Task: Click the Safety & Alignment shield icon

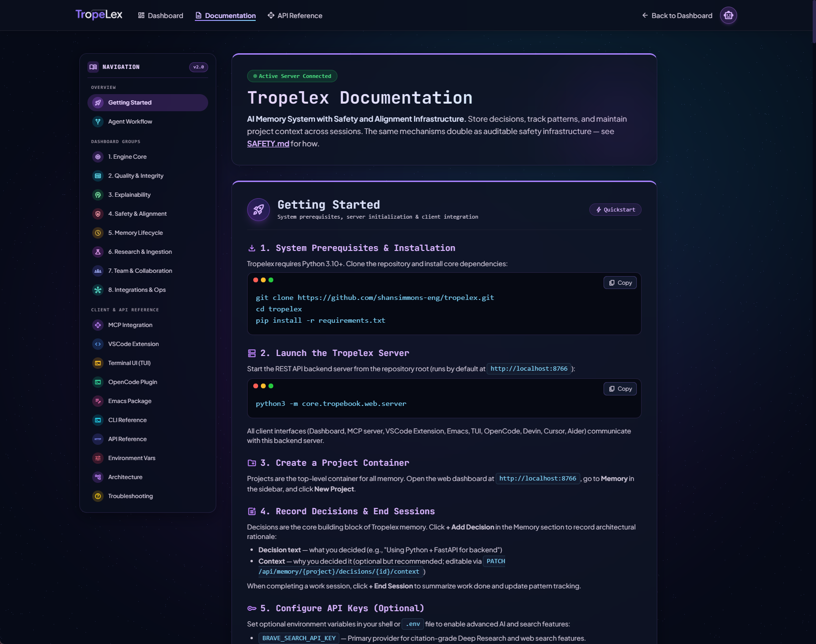Action: click(98, 214)
